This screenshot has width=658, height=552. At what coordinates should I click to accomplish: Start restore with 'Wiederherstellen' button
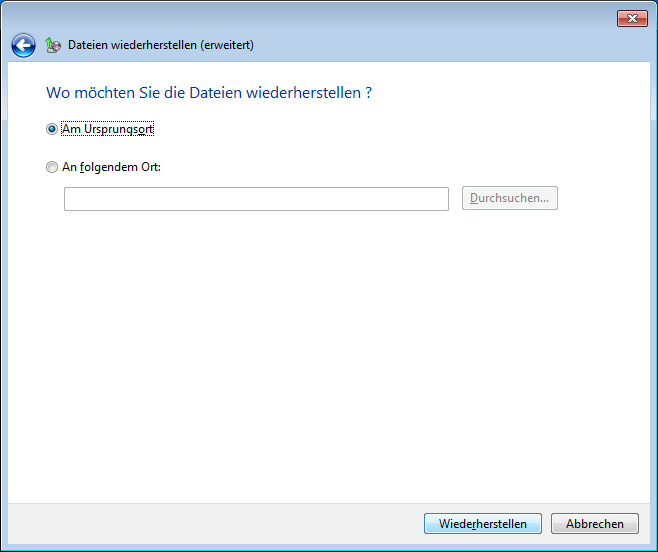[482, 523]
